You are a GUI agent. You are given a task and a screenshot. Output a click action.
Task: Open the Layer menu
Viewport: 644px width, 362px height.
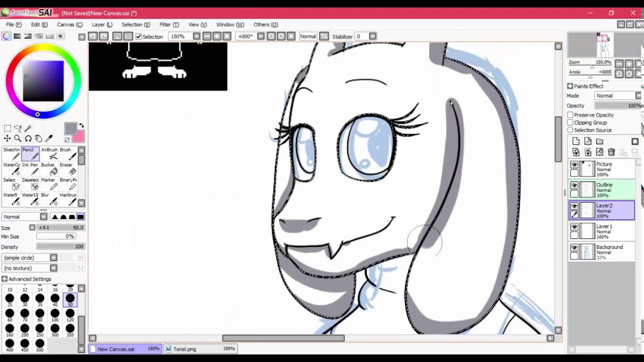click(102, 25)
